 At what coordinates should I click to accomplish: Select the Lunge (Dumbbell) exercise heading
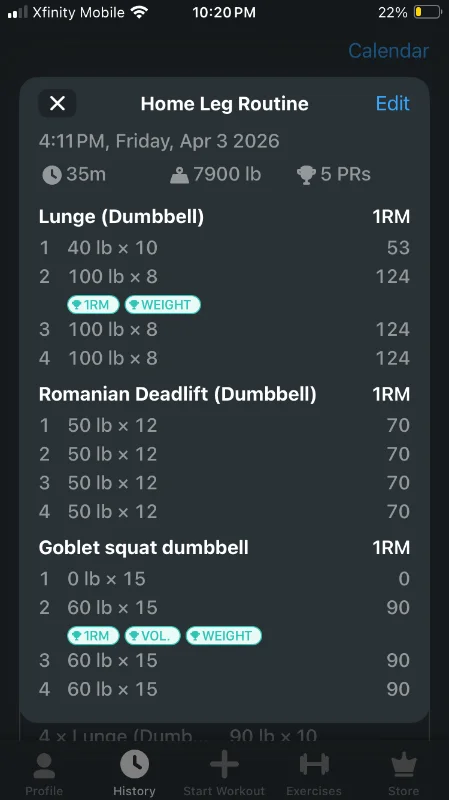[121, 217]
